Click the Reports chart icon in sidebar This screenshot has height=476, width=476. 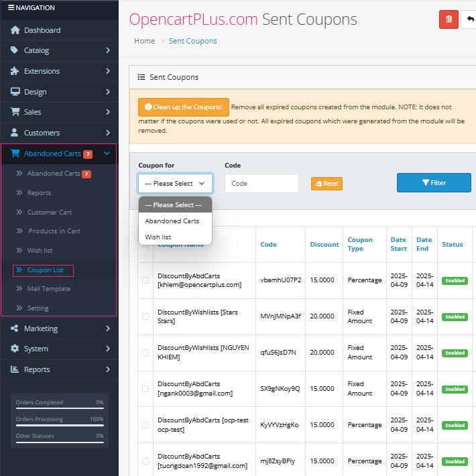pos(15,369)
